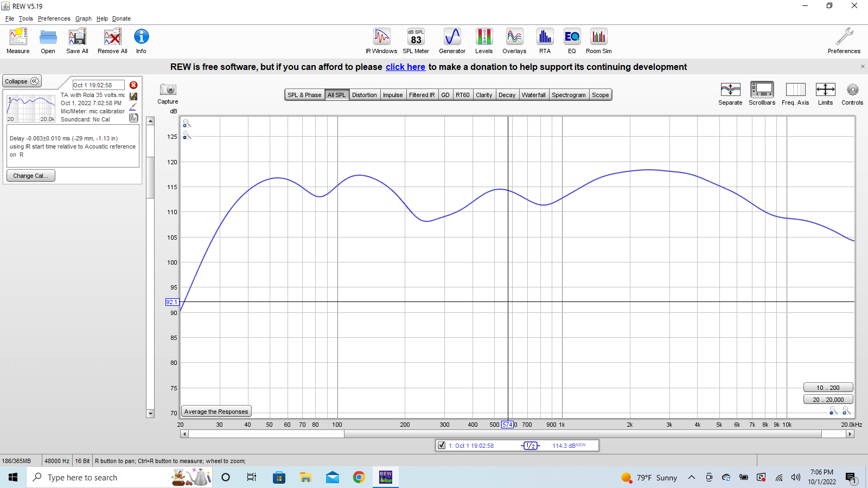Open the Overlays window
The image size is (868, 488).
[514, 41]
